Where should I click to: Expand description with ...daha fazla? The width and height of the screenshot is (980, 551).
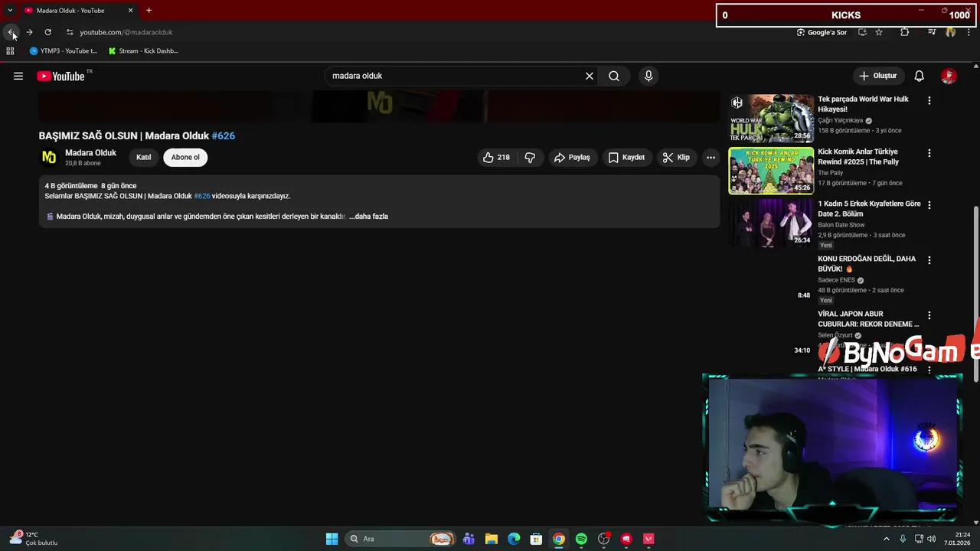pyautogui.click(x=368, y=217)
